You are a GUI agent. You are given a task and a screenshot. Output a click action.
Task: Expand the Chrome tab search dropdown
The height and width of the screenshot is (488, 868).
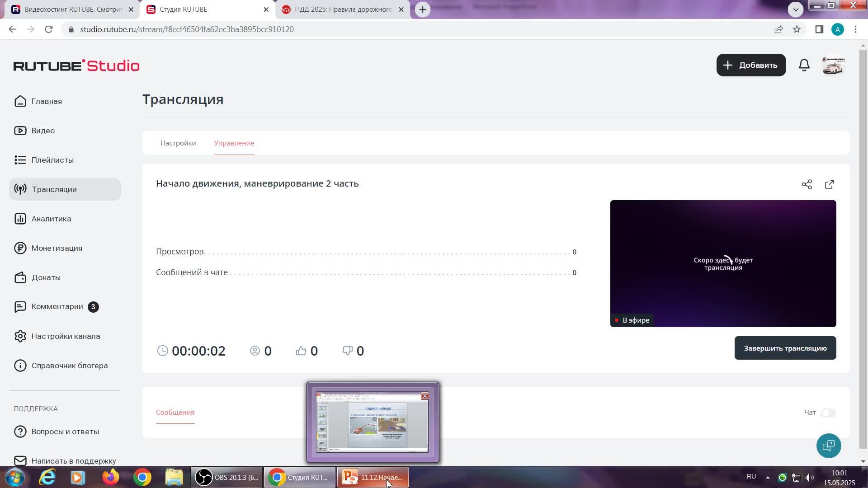tap(796, 9)
